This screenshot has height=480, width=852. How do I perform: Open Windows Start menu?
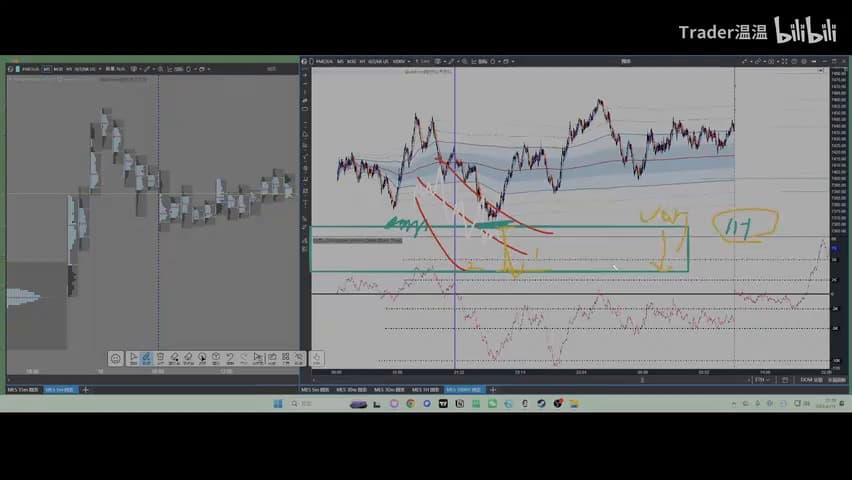278,404
